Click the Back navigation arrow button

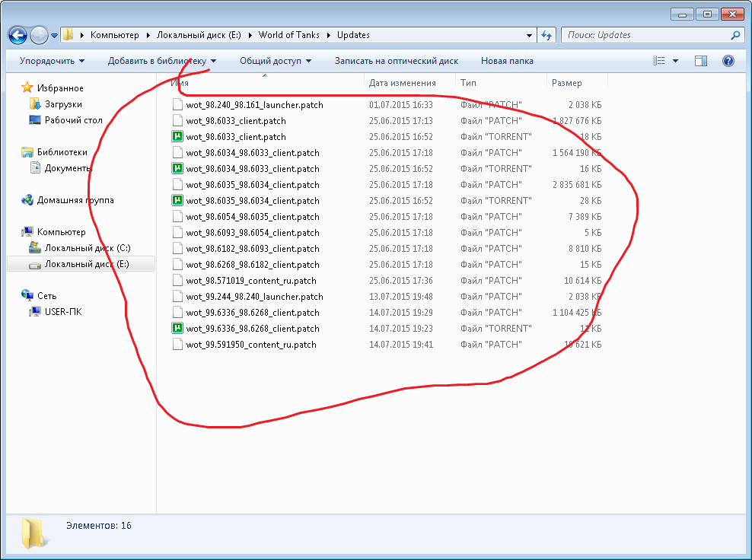pyautogui.click(x=18, y=35)
